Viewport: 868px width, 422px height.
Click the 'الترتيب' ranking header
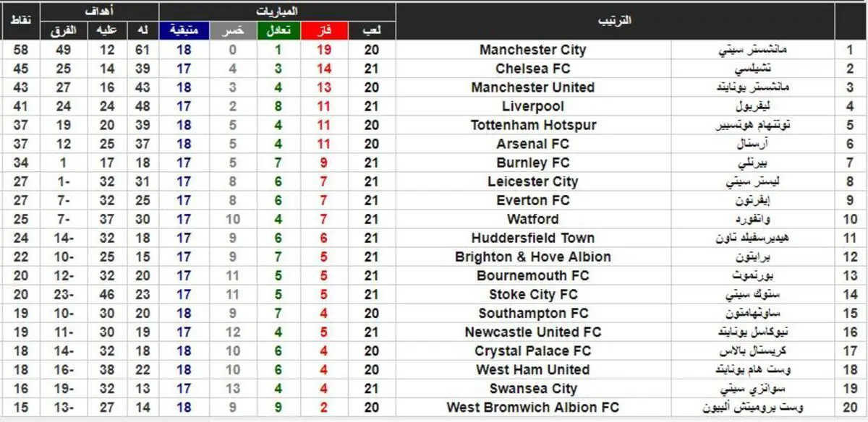pyautogui.click(x=615, y=21)
